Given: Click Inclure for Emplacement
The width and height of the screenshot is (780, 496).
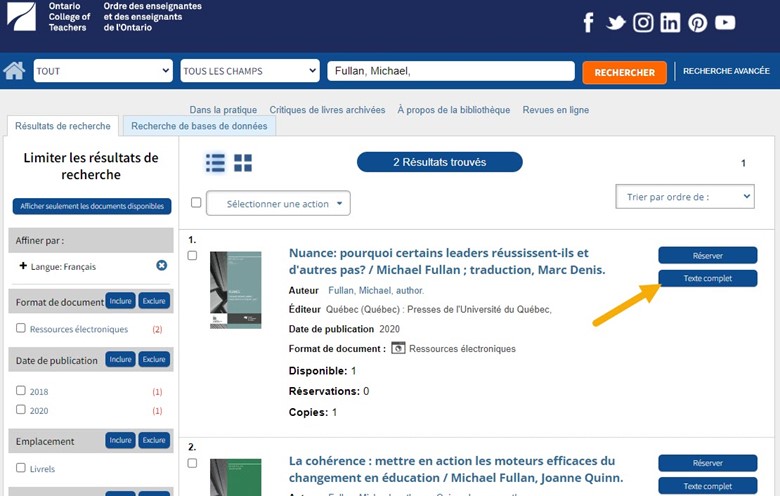Looking at the screenshot, I should (120, 440).
